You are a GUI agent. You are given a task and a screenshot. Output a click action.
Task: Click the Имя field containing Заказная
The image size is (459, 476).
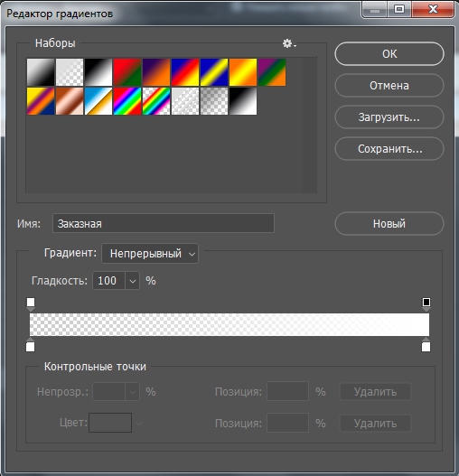[164, 223]
